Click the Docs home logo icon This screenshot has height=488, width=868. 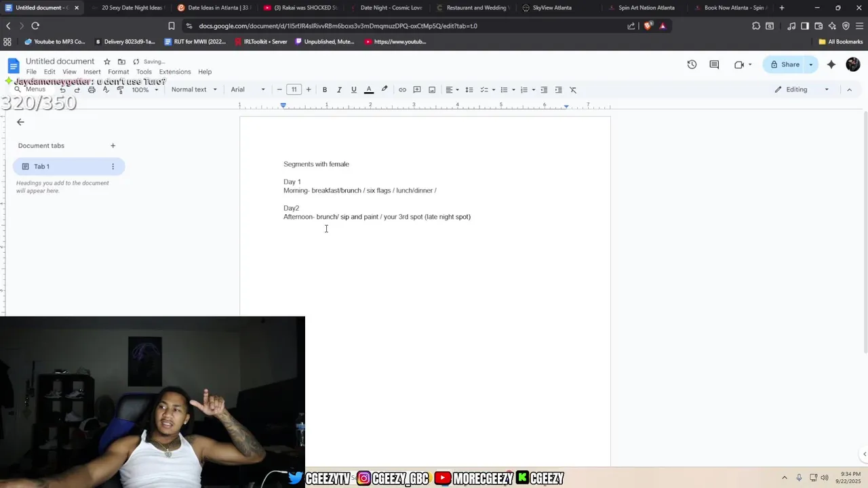click(14, 66)
